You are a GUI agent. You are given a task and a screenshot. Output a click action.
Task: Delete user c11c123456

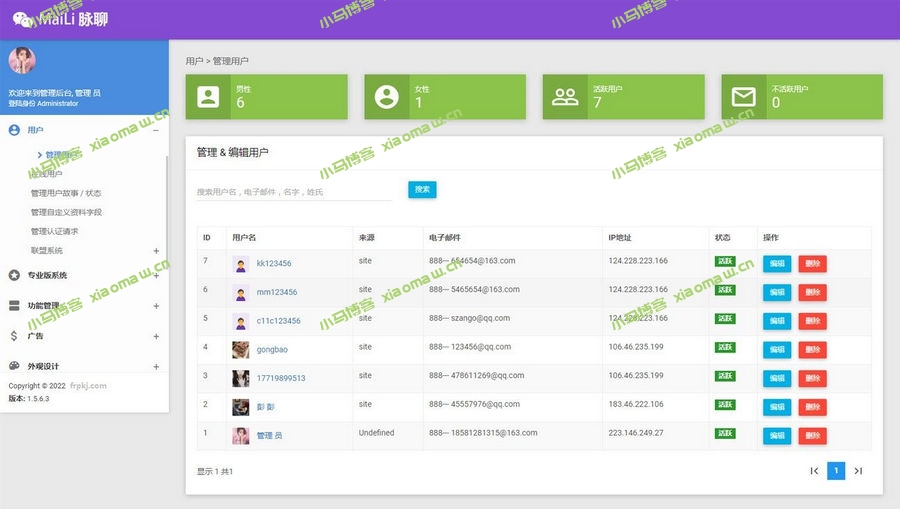[813, 321]
